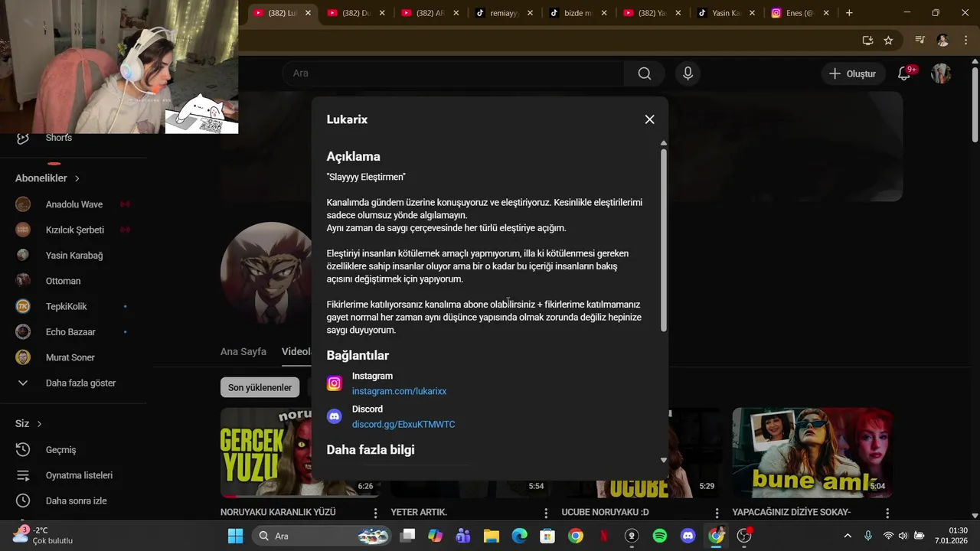Screen dimensions: 980x551
Task: Switch to the remiayy TikTok tab
Action: tap(505, 13)
